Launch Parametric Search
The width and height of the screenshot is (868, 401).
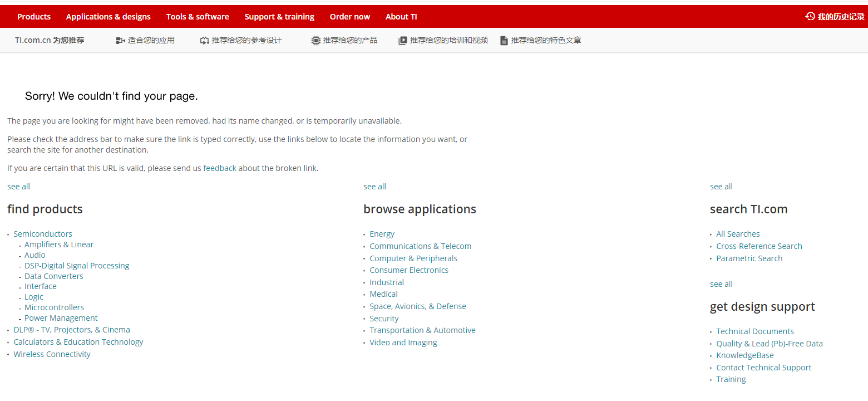tap(749, 258)
